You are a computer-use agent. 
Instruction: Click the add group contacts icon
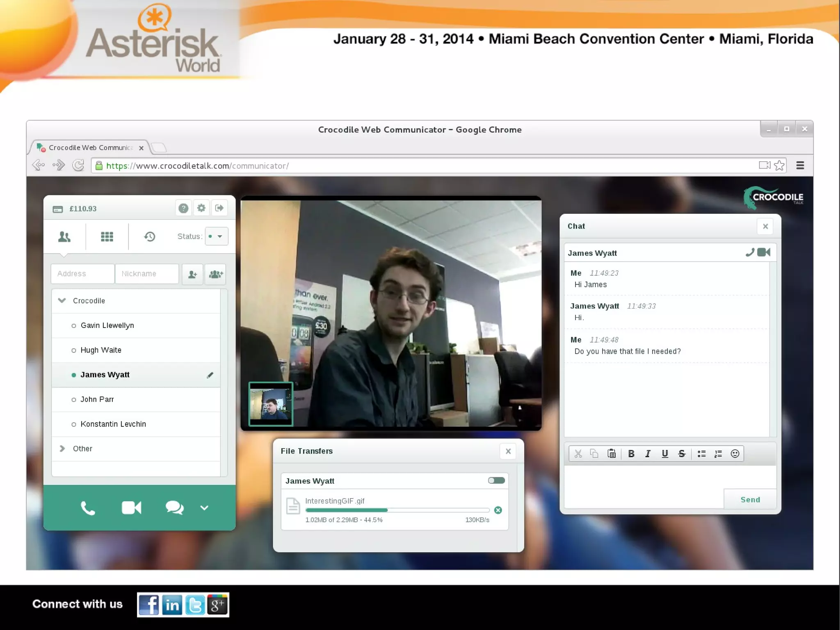coord(216,274)
